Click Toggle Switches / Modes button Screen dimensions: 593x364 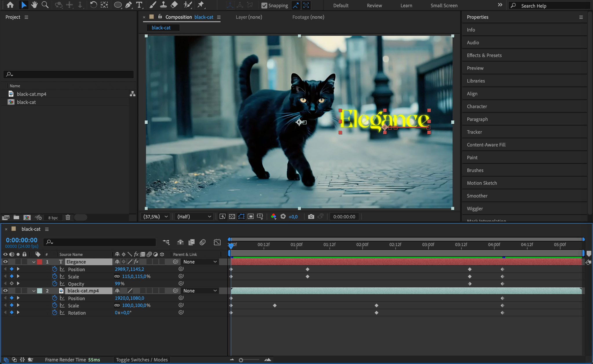tap(142, 360)
